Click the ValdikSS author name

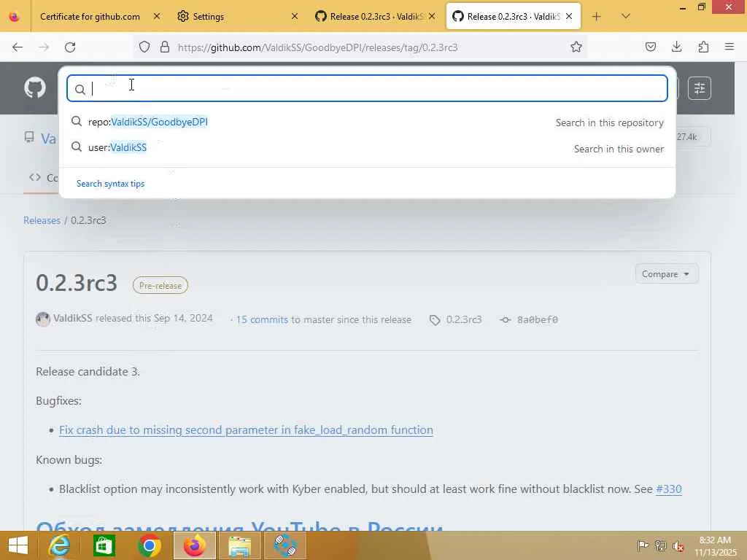click(x=72, y=318)
